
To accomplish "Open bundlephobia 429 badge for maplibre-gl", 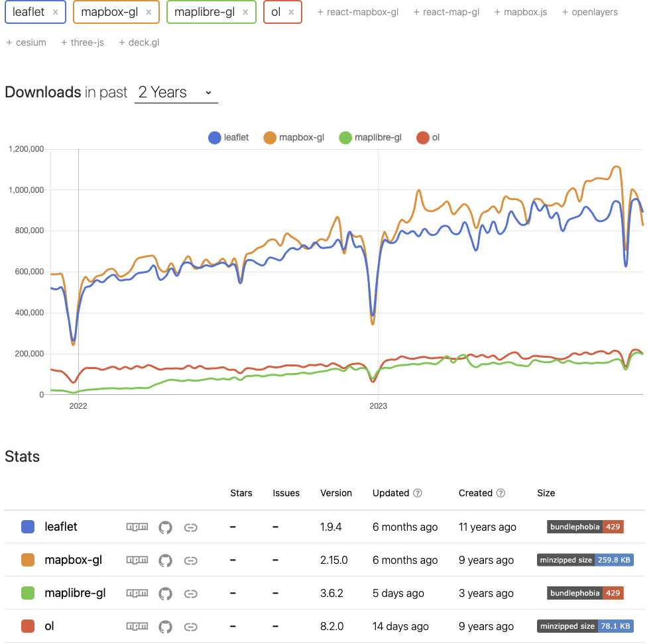I will (x=585, y=593).
